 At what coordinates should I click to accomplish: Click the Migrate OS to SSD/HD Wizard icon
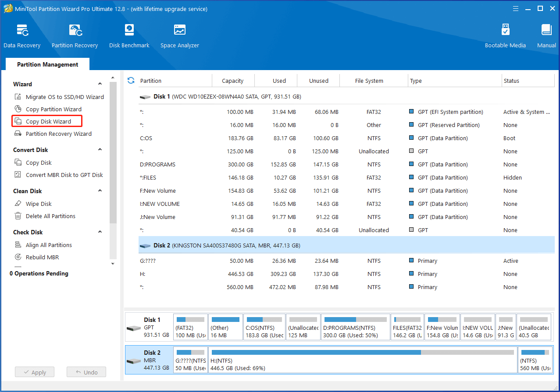[18, 97]
